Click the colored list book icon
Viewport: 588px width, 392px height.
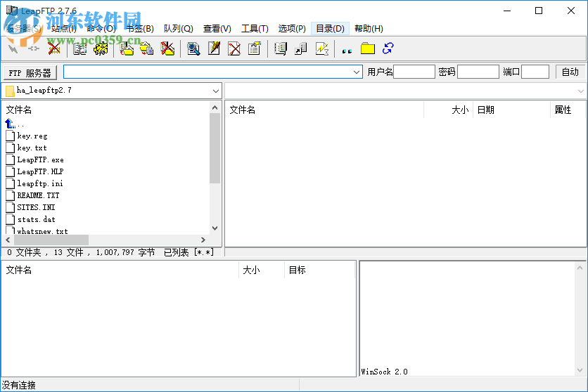coord(281,48)
